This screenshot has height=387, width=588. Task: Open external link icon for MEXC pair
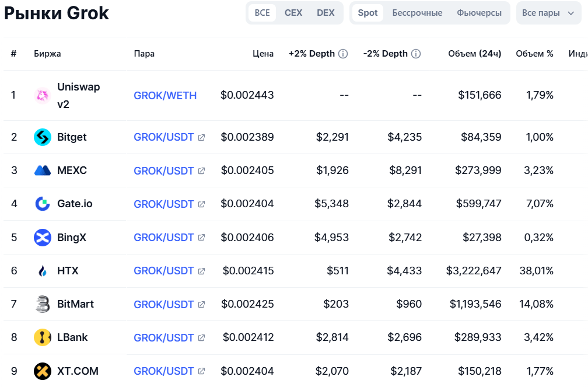click(201, 171)
